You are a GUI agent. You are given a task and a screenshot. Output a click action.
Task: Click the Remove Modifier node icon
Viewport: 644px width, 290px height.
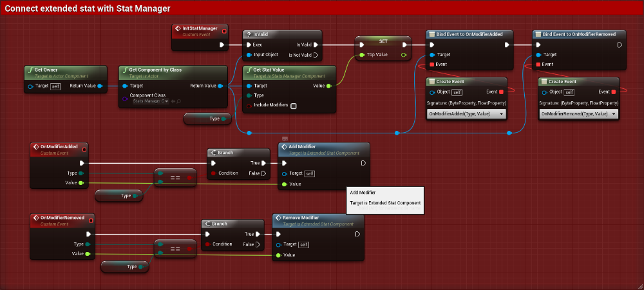click(x=278, y=218)
